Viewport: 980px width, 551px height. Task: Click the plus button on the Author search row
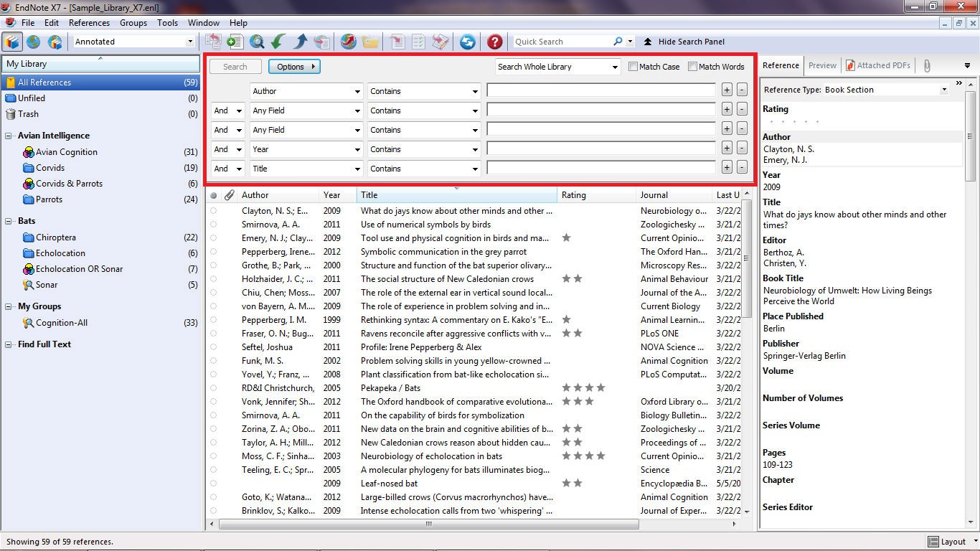pos(727,90)
